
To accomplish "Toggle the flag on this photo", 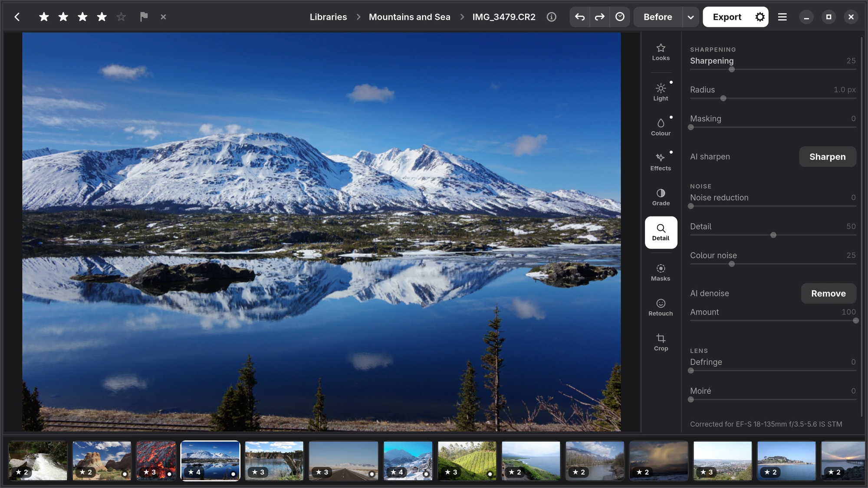I will click(x=144, y=17).
